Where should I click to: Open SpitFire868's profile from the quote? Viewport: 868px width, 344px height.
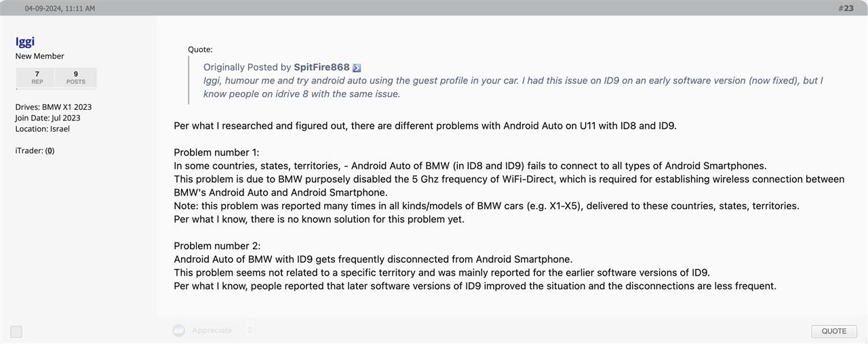(321, 67)
